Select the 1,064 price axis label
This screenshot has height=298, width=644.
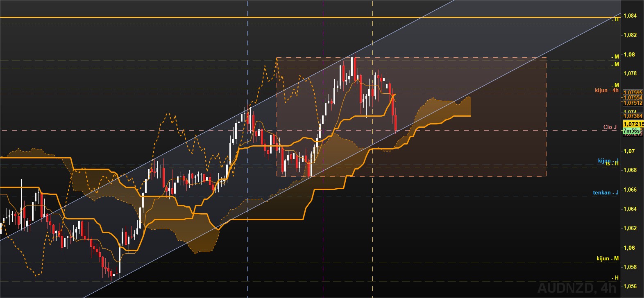(x=630, y=209)
